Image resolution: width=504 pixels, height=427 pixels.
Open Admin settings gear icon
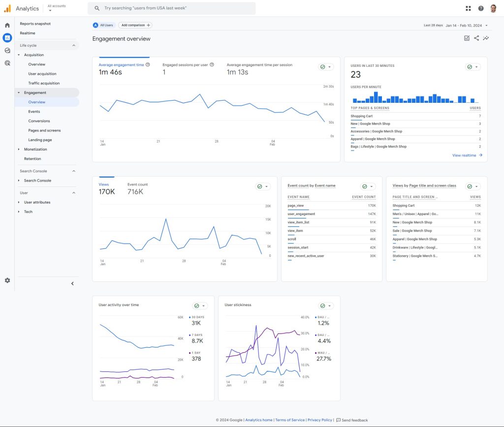(x=7, y=280)
